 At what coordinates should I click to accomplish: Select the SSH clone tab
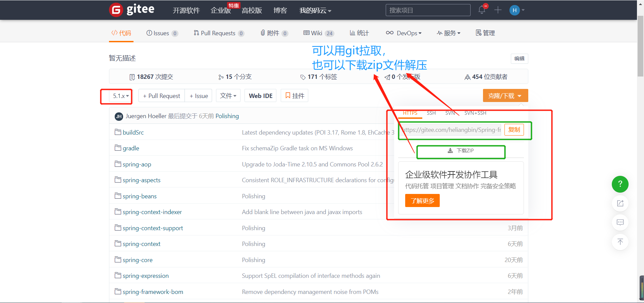click(431, 113)
